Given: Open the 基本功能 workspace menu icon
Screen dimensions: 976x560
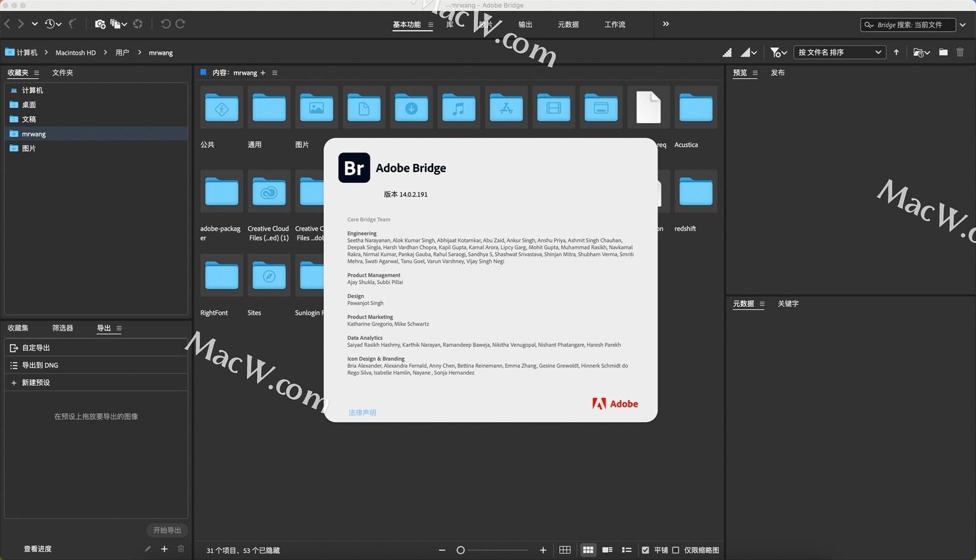Looking at the screenshot, I should coord(430,25).
